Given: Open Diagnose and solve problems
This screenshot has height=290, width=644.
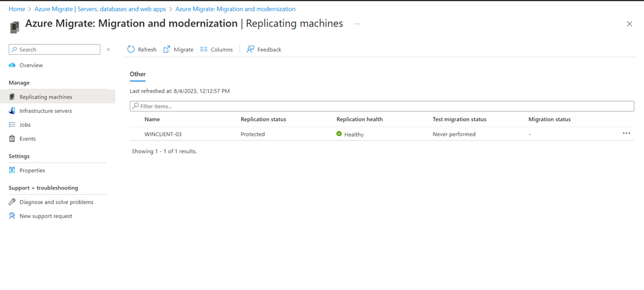Looking at the screenshot, I should click(56, 202).
